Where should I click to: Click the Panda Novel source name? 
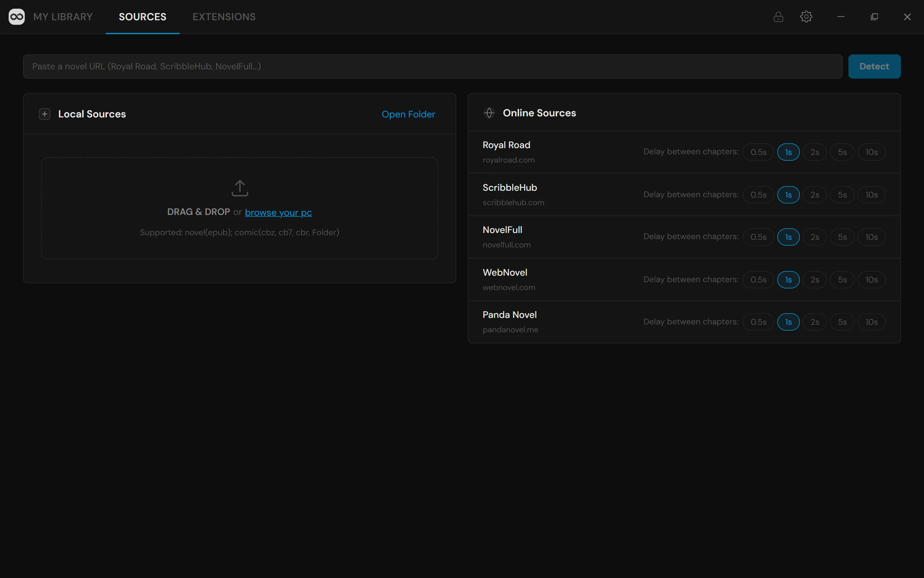[x=509, y=315]
